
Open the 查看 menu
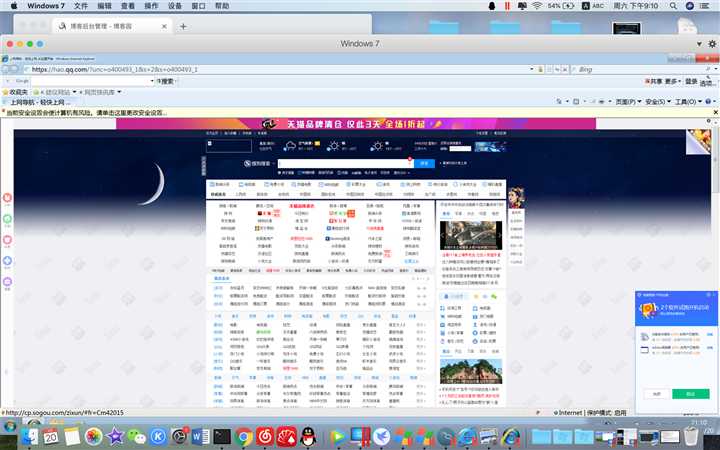pyautogui.click(x=128, y=6)
